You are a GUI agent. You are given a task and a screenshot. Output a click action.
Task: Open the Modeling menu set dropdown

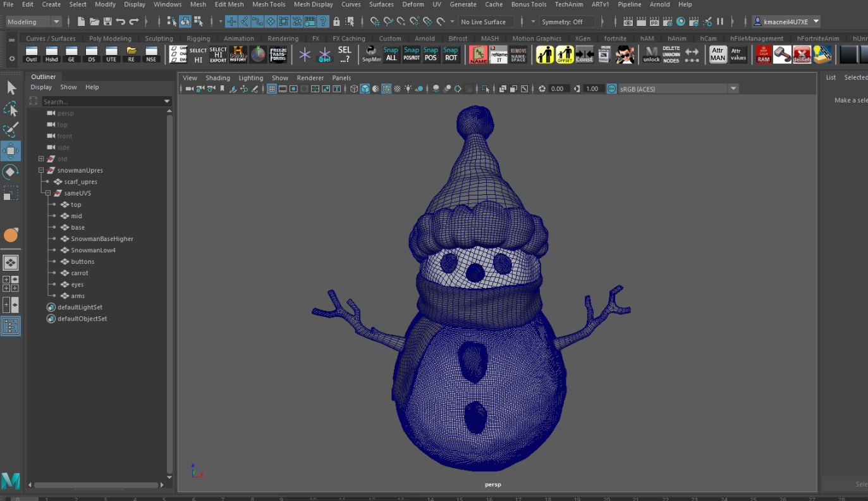(x=34, y=22)
